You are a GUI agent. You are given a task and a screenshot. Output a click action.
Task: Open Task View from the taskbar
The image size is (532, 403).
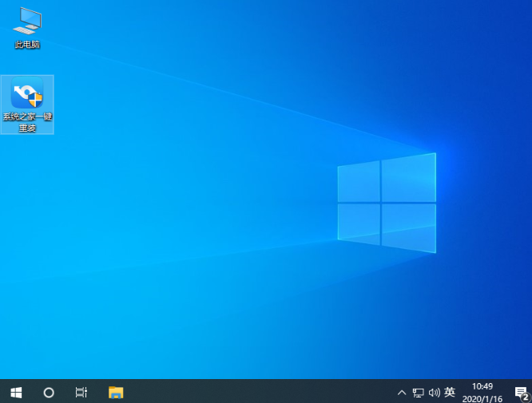point(81,393)
